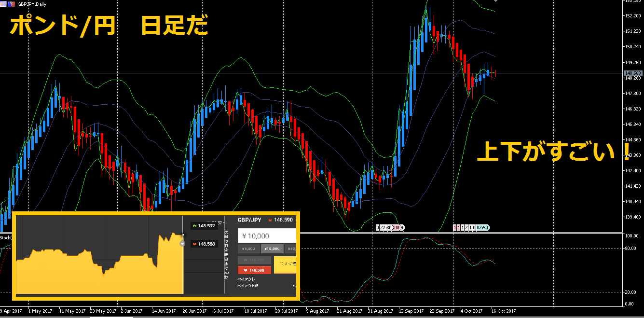Screen dimensions: 644x318
Task: Select the ¥10,000 preset amount
Action: pos(272,249)
